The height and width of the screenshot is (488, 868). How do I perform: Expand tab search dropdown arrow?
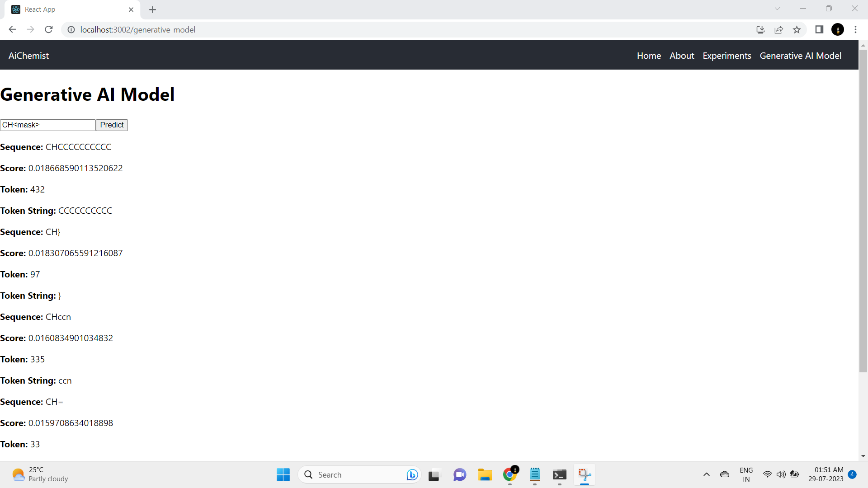point(777,9)
